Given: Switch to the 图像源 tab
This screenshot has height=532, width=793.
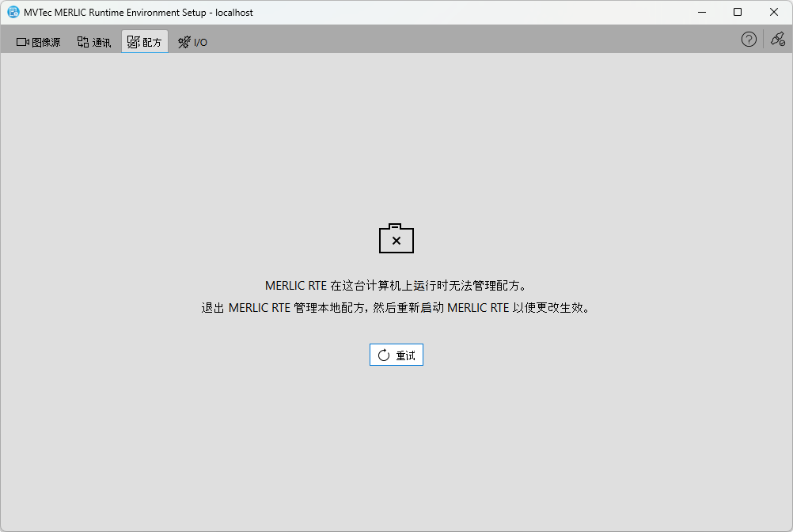Looking at the screenshot, I should pyautogui.click(x=37, y=41).
